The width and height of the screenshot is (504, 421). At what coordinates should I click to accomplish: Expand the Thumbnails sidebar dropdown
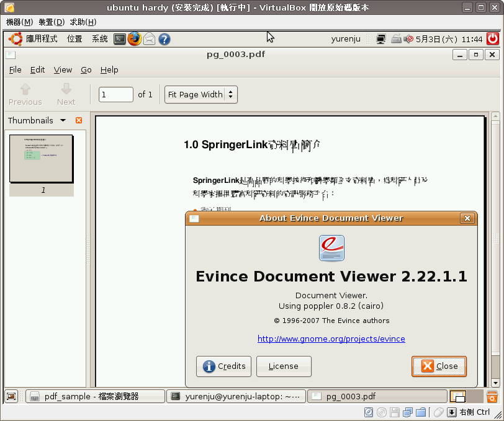[x=63, y=120]
